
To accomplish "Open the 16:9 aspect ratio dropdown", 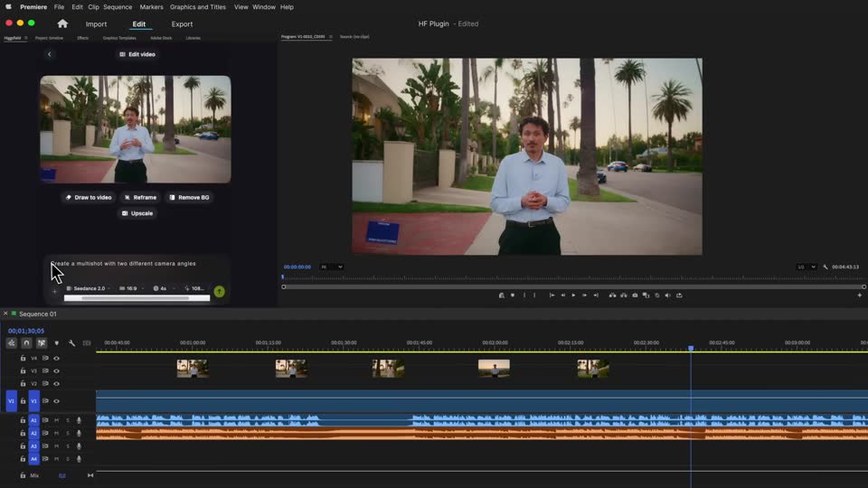I will pos(131,288).
